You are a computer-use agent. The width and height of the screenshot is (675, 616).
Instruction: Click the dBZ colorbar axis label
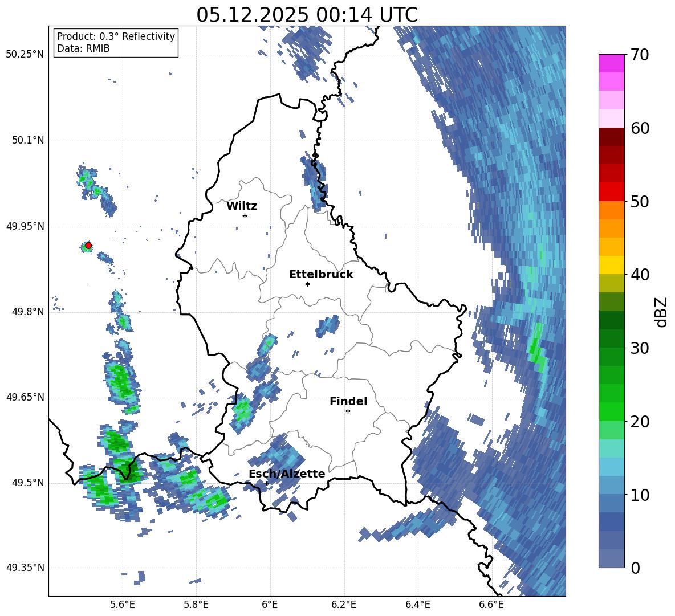point(662,312)
